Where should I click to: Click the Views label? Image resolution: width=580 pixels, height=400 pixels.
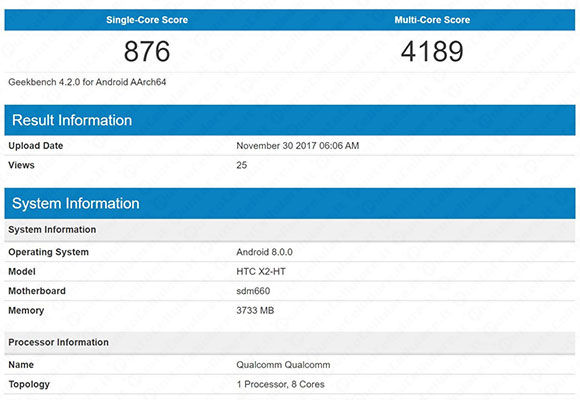coord(21,165)
